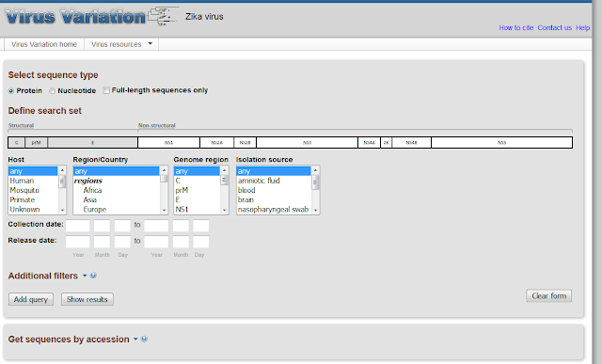This screenshot has width=602, height=364.
Task: Click Region/Country list scroll down arrow
Action: click(x=164, y=210)
